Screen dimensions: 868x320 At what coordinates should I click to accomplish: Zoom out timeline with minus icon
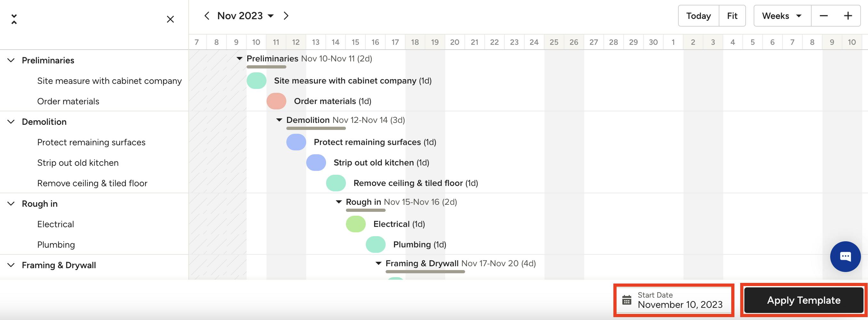tap(823, 16)
